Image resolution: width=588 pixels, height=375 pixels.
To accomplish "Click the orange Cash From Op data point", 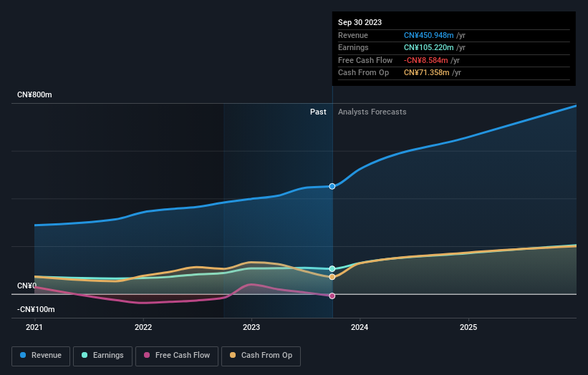I will point(332,277).
